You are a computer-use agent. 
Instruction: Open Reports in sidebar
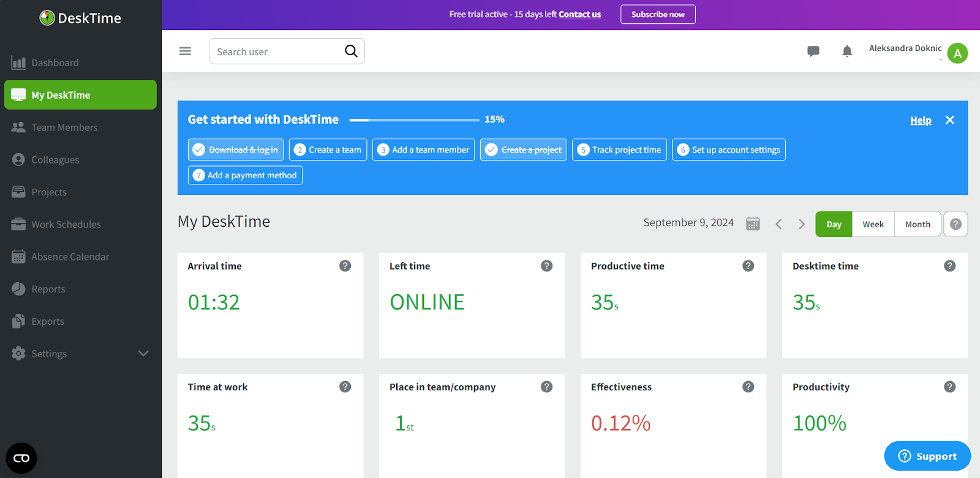click(81, 289)
